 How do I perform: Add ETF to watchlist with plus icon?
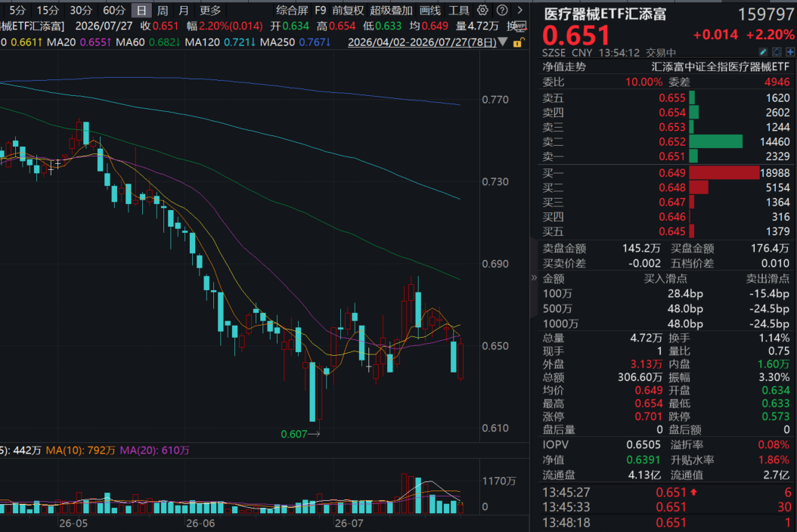coord(790,52)
